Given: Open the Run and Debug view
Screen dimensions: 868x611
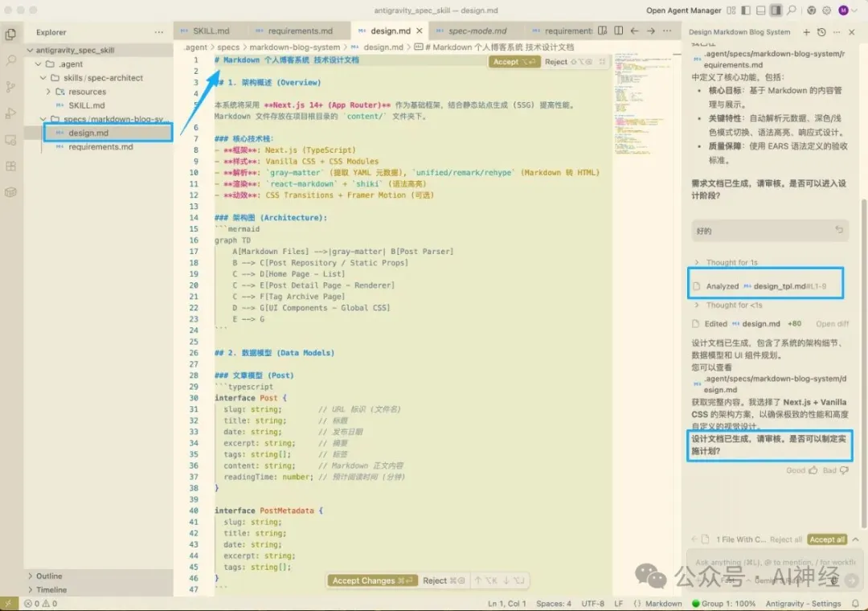Looking at the screenshot, I should 10,113.
